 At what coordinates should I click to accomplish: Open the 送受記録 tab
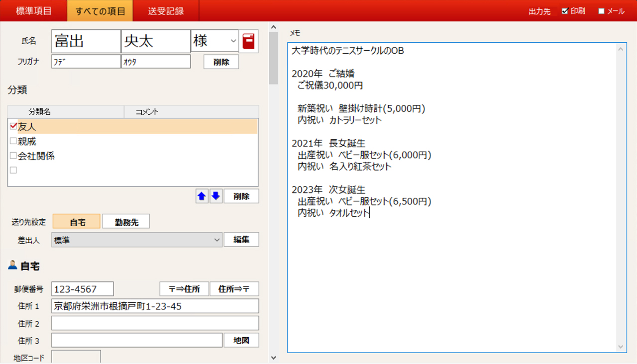166,11
